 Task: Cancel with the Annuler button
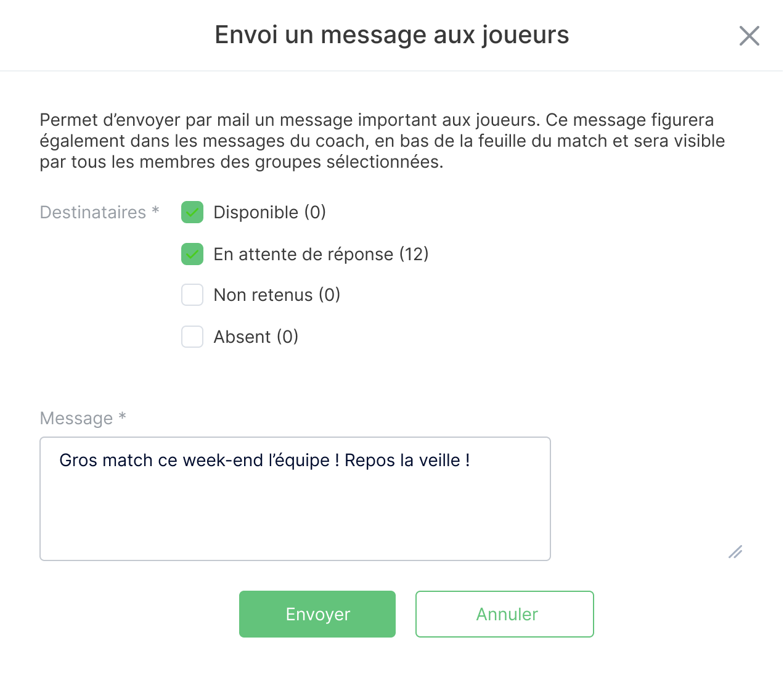click(x=504, y=614)
